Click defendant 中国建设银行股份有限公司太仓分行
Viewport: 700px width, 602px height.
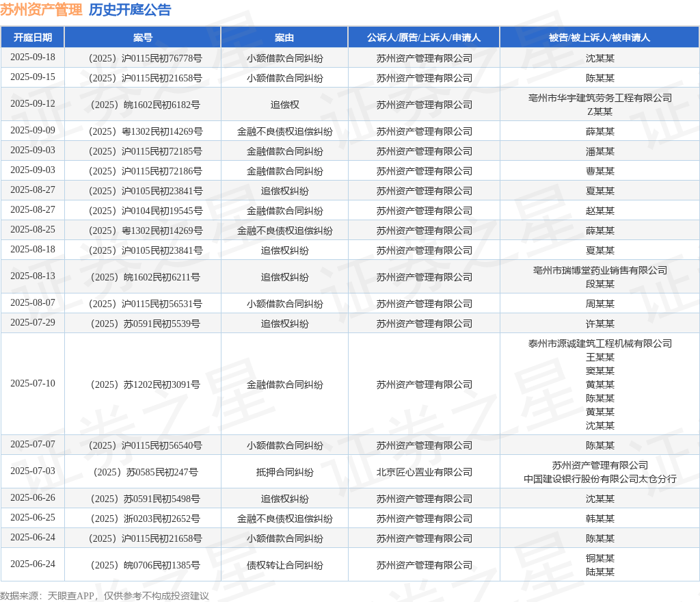click(x=600, y=479)
